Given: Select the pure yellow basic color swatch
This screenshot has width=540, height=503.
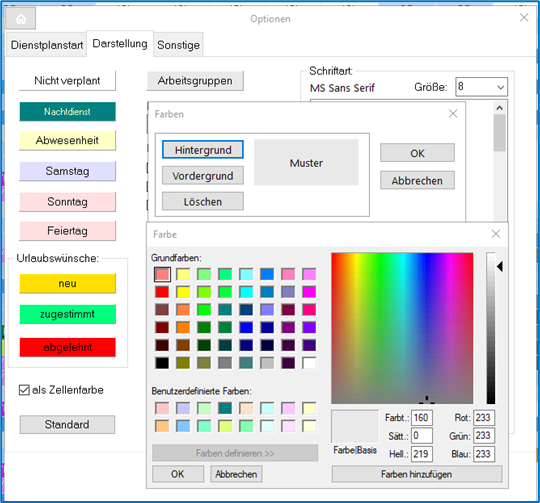Looking at the screenshot, I should [183, 292].
